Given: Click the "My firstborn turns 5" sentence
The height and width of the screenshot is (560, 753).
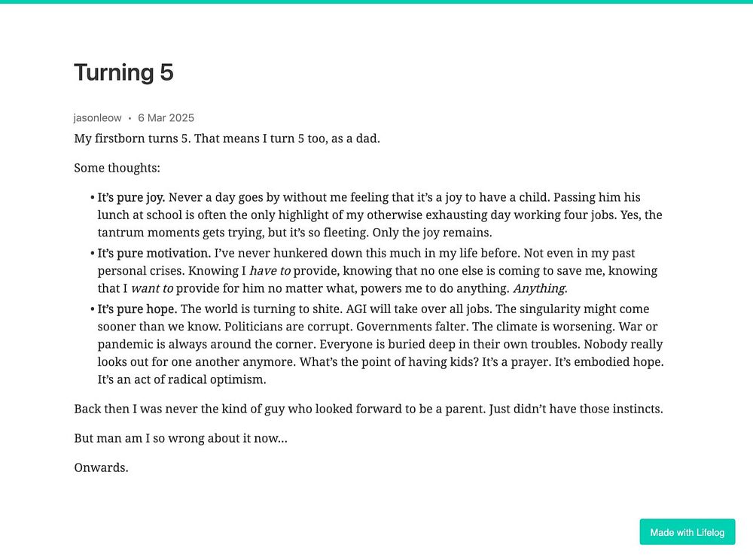Looking at the screenshot, I should [x=132, y=138].
